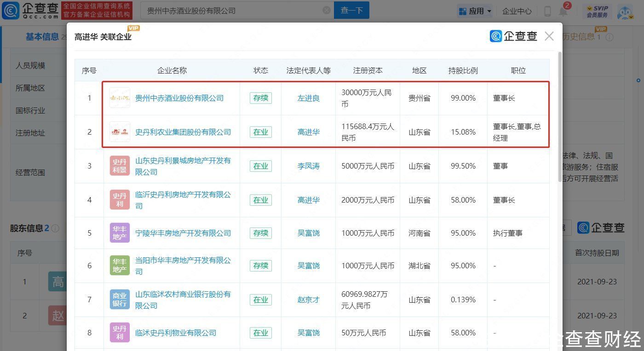Click the 0.139% shareholding cell
Image resolution: width=644 pixels, height=351 pixels.
click(463, 300)
